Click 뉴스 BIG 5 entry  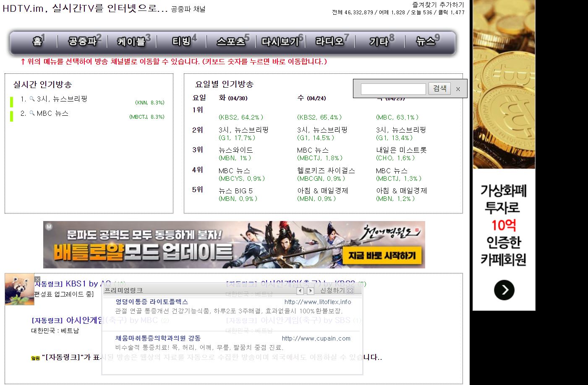click(235, 190)
